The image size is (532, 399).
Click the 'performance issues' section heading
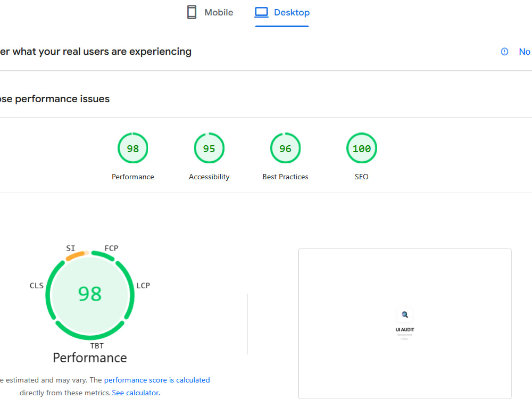pyautogui.click(x=62, y=99)
